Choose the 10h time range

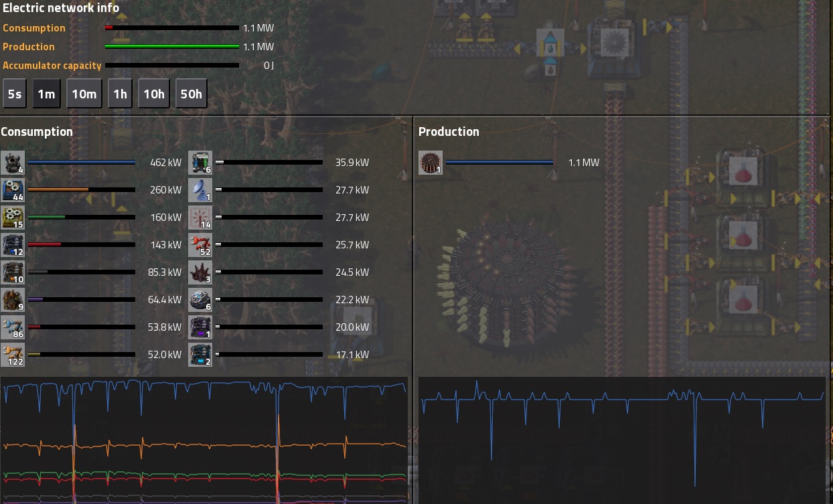click(154, 94)
